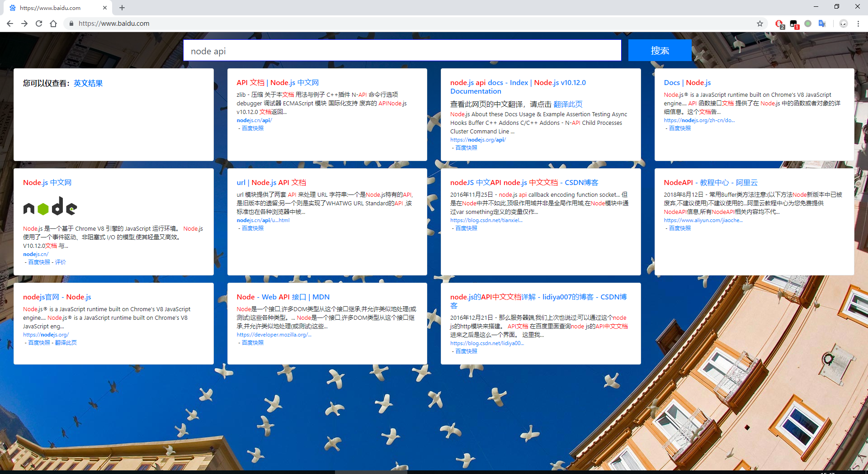The height and width of the screenshot is (474, 868).
Task: Go forward with the browser forward arrow
Action: (x=24, y=24)
